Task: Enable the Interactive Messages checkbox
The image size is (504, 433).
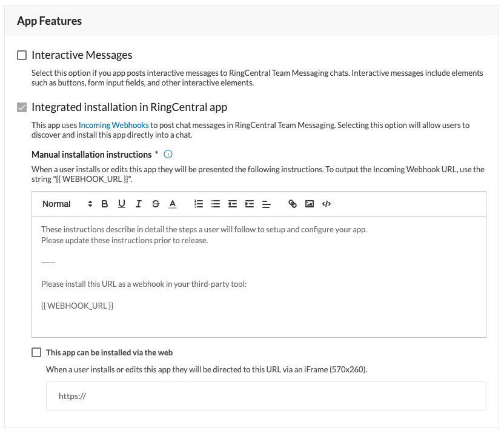Action: point(22,55)
